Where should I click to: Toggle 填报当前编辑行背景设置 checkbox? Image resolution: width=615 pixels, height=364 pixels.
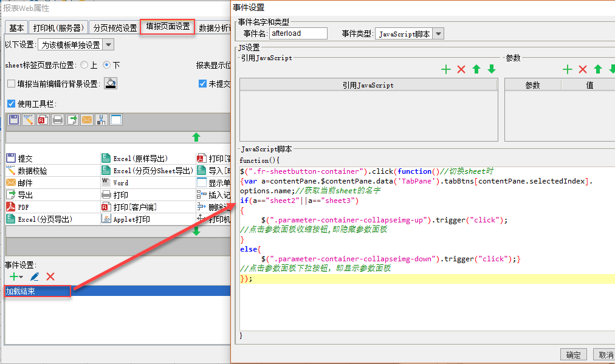12,83
